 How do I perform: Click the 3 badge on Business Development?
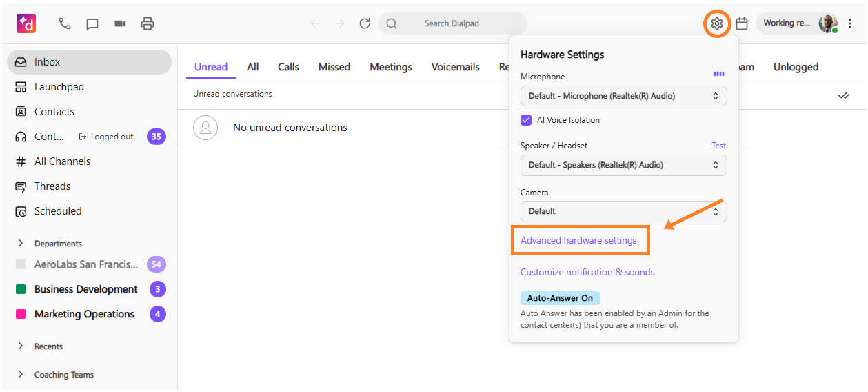[158, 289]
